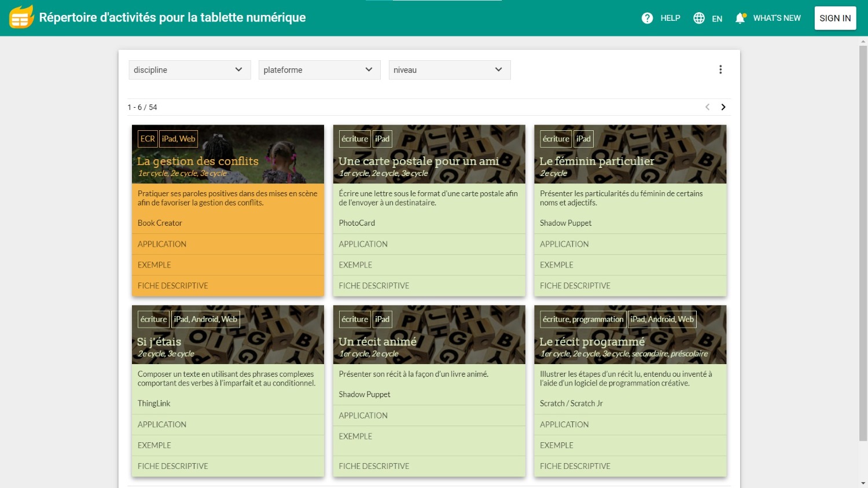The height and width of the screenshot is (488, 868).
Task: Expand the discipline dropdown
Action: (189, 70)
